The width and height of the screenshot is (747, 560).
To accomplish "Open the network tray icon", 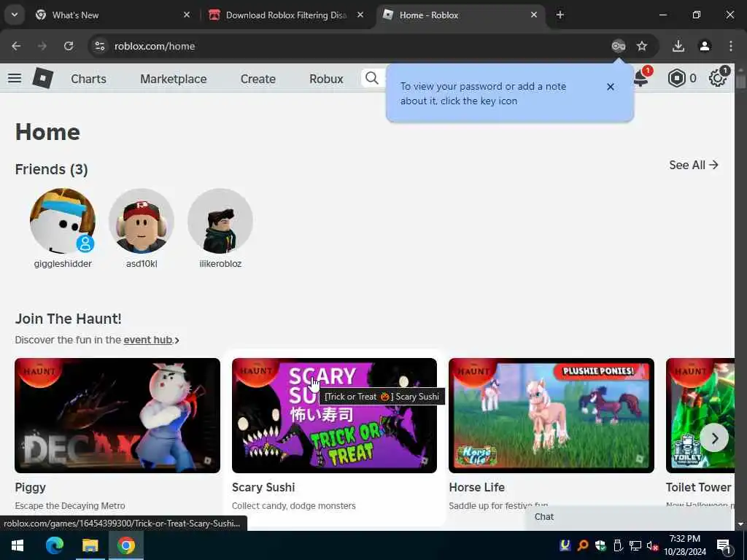I will tap(635, 545).
